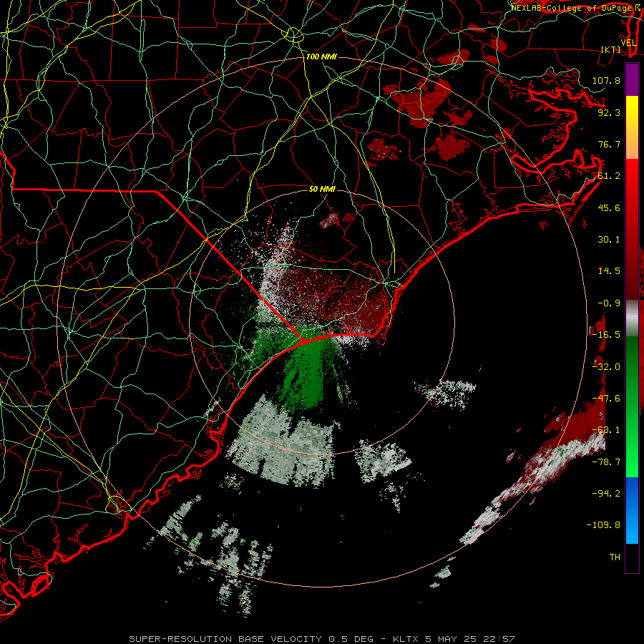Click the Super-Resolution Base Velocity caption
This screenshot has width=644, height=644.
321,639
